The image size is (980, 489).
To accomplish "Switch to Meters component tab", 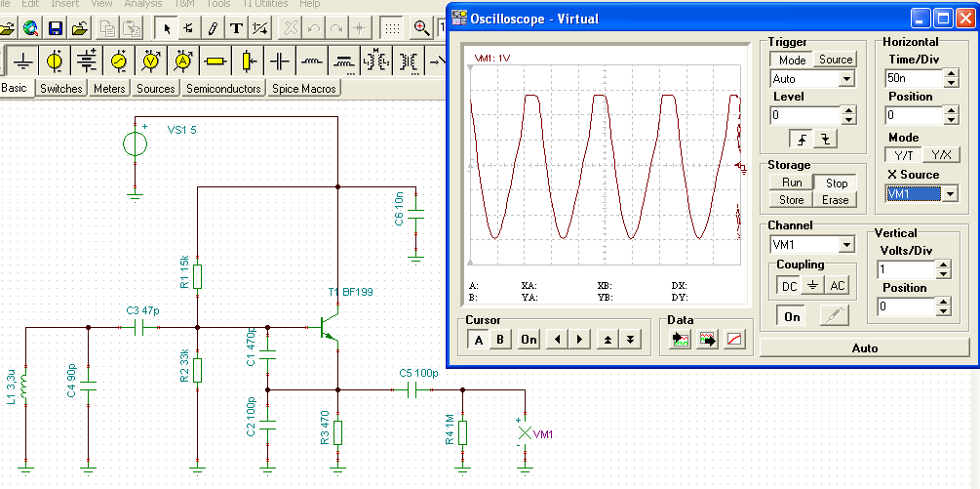I will (x=109, y=88).
